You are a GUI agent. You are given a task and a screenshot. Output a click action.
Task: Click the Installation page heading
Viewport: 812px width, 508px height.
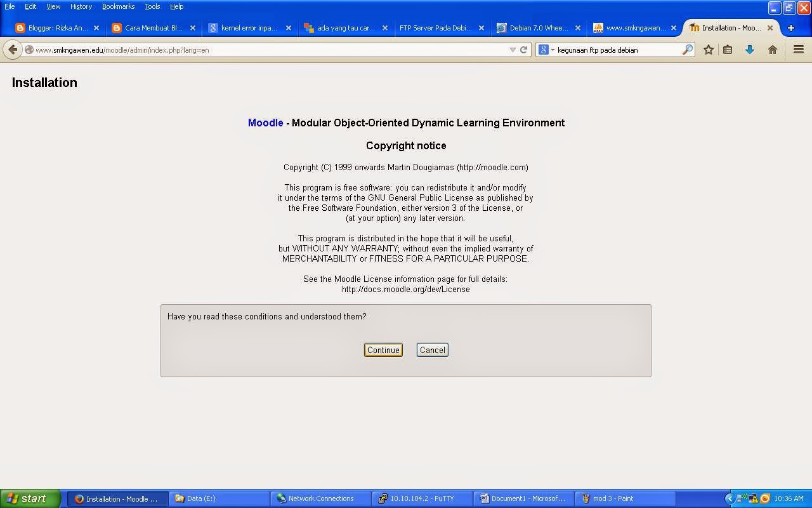click(x=44, y=83)
